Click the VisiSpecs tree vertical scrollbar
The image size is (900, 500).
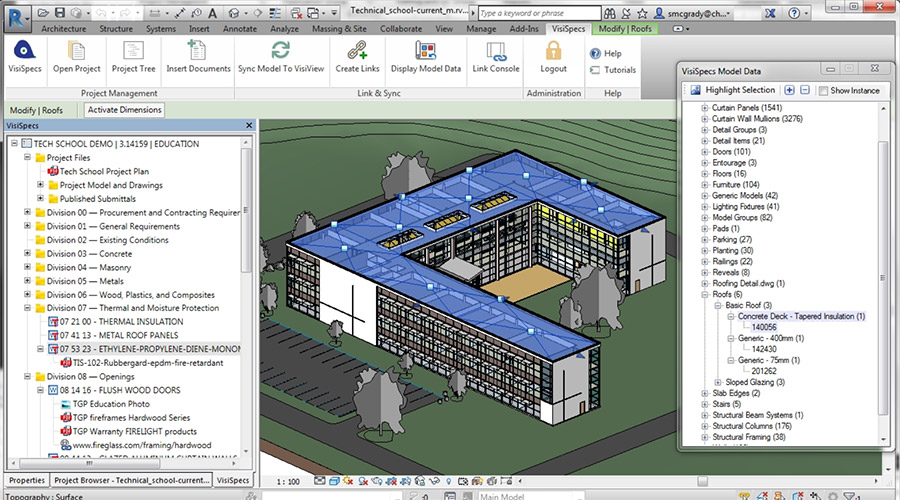[x=246, y=212]
